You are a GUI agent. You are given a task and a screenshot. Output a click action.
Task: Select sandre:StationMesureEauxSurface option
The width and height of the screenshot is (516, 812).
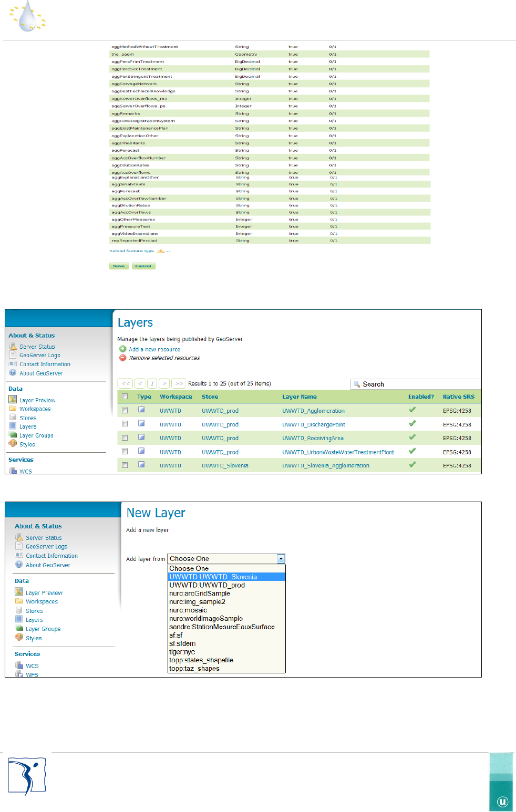click(226, 627)
